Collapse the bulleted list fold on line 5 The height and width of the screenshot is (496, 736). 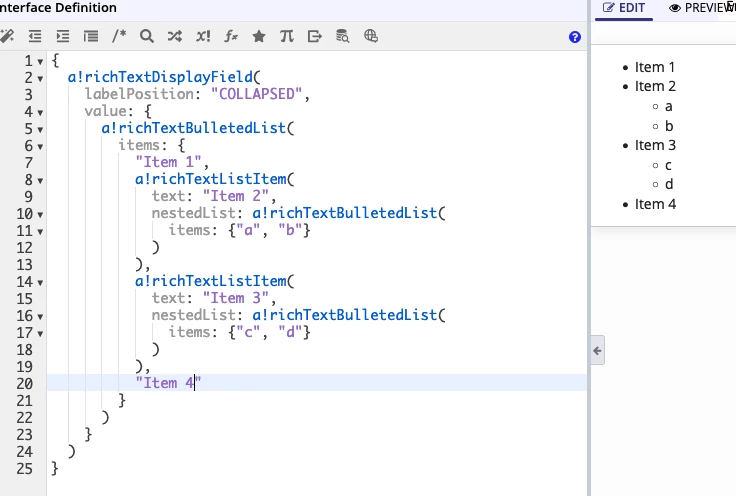pyautogui.click(x=40, y=130)
